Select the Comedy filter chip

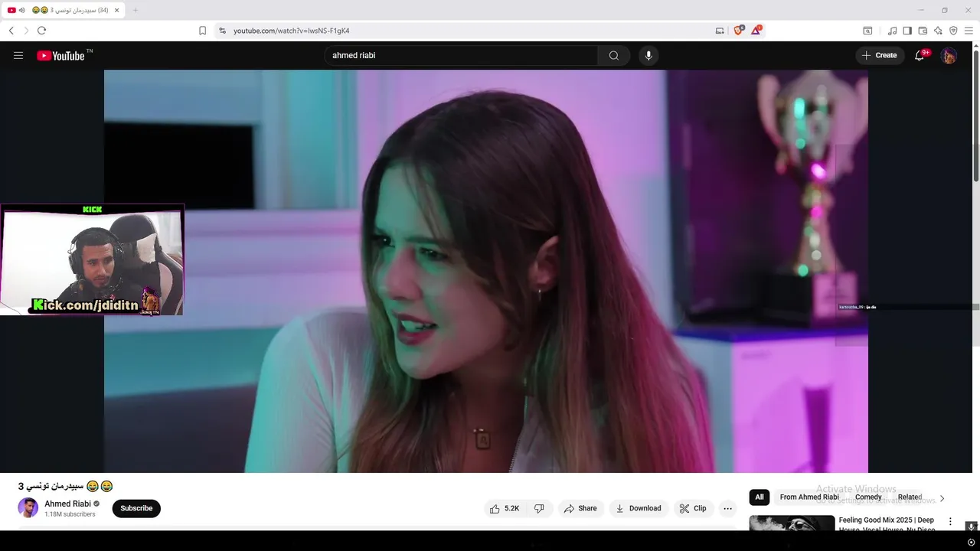[868, 497]
